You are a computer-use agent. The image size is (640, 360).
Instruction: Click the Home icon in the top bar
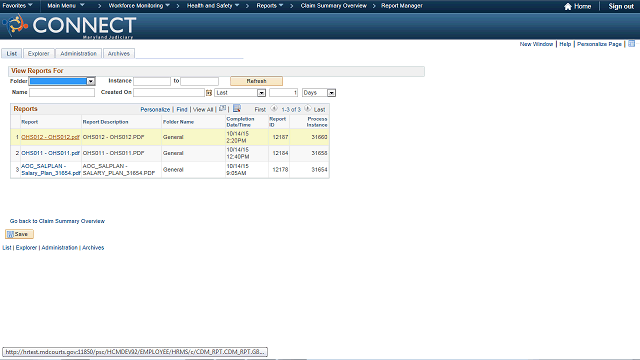tap(568, 6)
